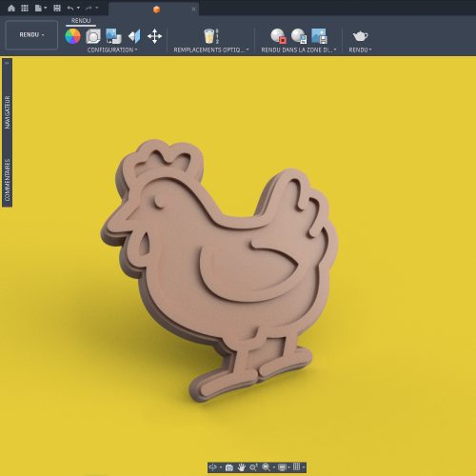The height and width of the screenshot is (476, 476).
Task: Expand the undo history arrow
Action: [x=78, y=9]
